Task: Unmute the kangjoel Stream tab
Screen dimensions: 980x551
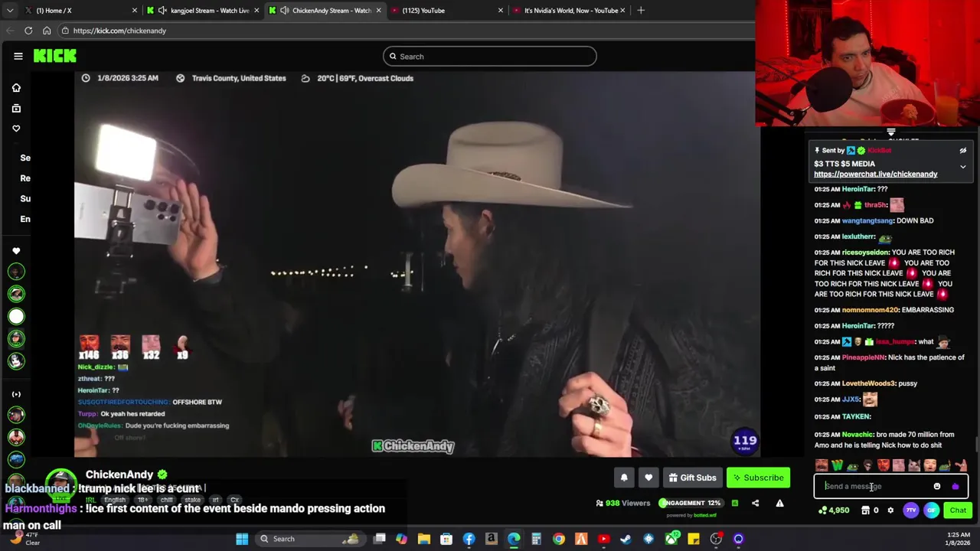Action: tap(162, 11)
